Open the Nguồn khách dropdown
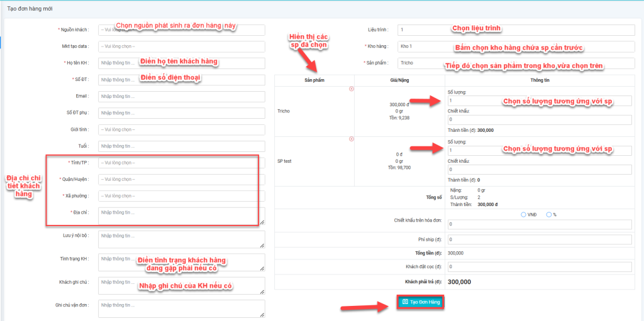This screenshot has height=321, width=644. [181, 30]
